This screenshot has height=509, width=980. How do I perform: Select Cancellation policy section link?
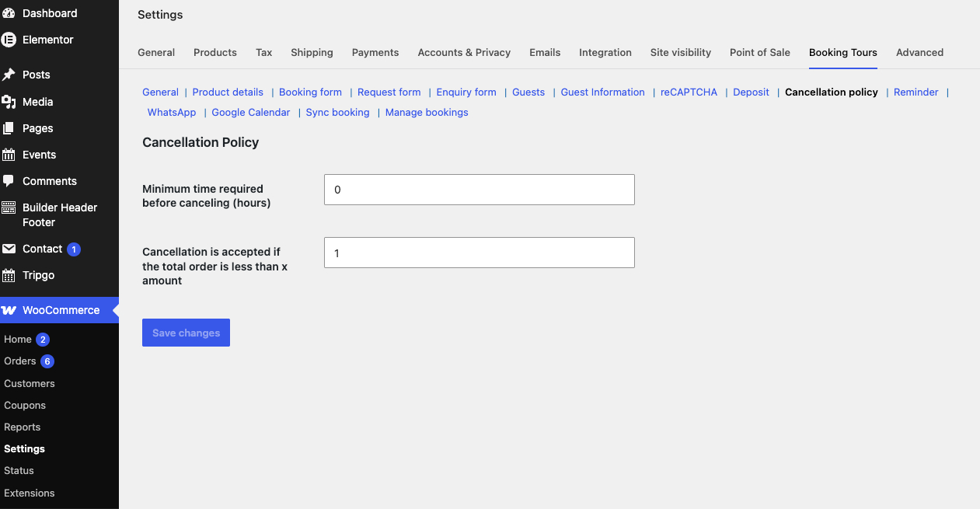click(832, 92)
